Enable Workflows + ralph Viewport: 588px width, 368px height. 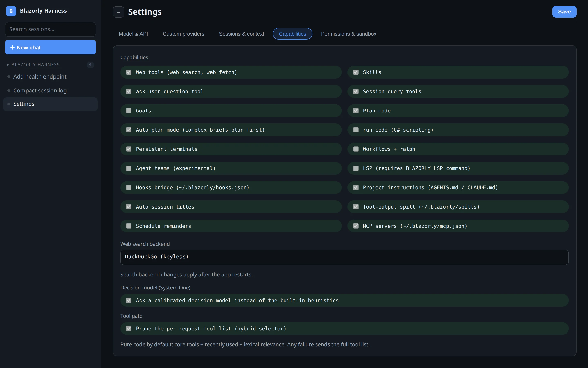(x=356, y=149)
